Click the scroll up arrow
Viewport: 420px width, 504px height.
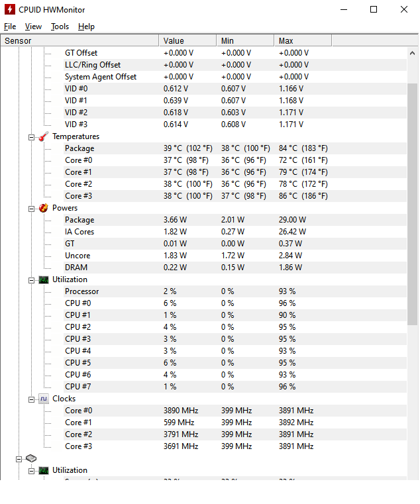[x=412, y=54]
